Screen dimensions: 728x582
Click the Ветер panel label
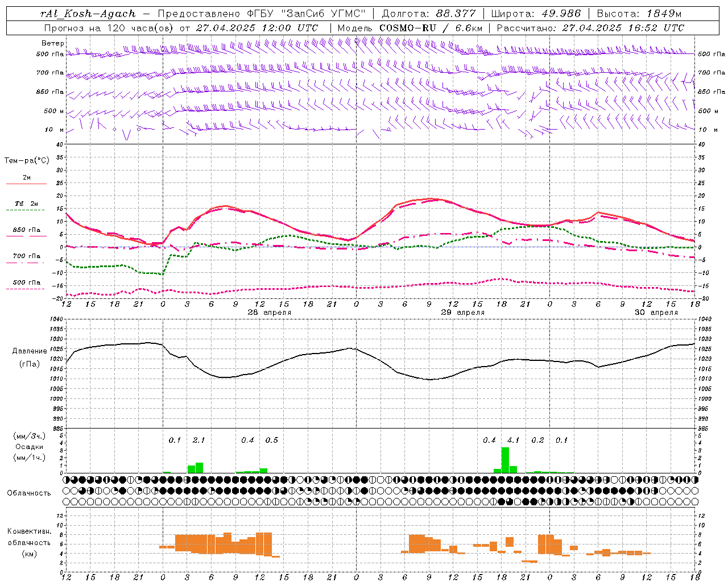[x=53, y=43]
